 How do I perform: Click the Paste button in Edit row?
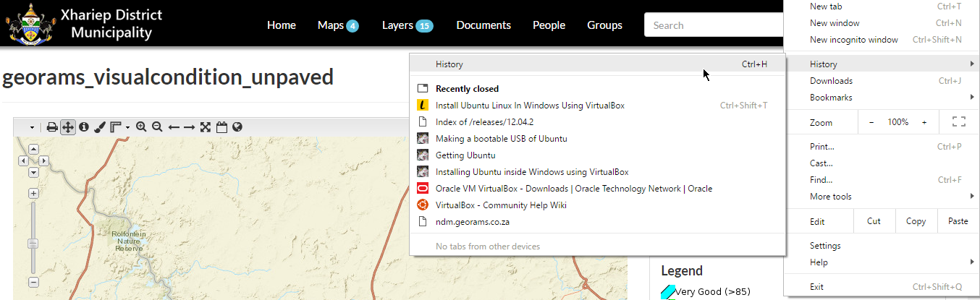958,221
